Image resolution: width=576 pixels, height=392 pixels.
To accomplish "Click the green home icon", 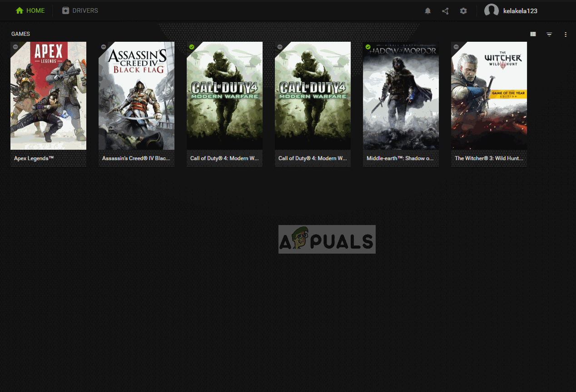I will tap(20, 10).
